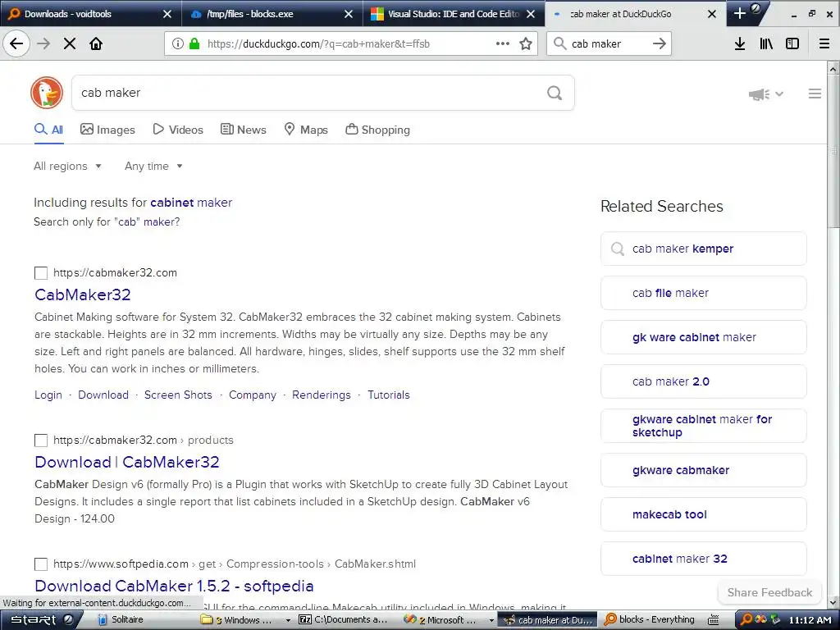Image resolution: width=840 pixels, height=630 pixels.
Task: Click the green padlock security icon
Action: pos(194,43)
